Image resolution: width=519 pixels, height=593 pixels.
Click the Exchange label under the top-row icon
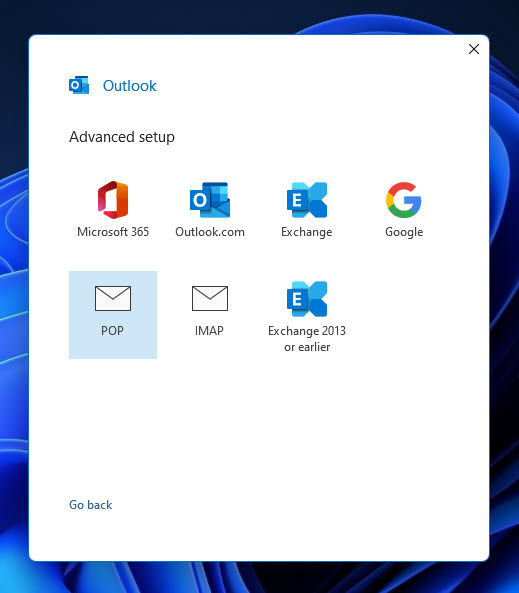pyautogui.click(x=307, y=232)
